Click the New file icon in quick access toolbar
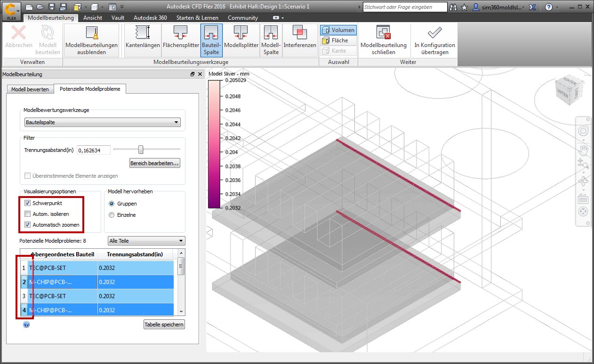 click(x=29, y=7)
